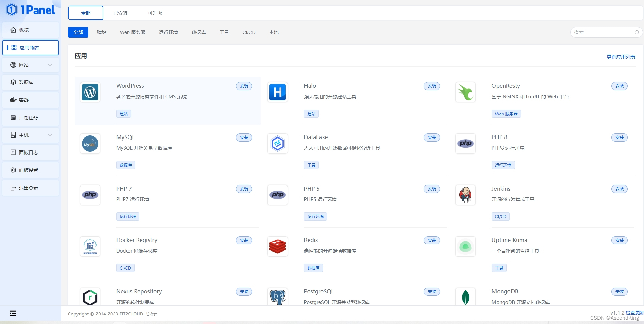
Task: Click the CI/CD tag under Jenkins
Action: (x=501, y=216)
